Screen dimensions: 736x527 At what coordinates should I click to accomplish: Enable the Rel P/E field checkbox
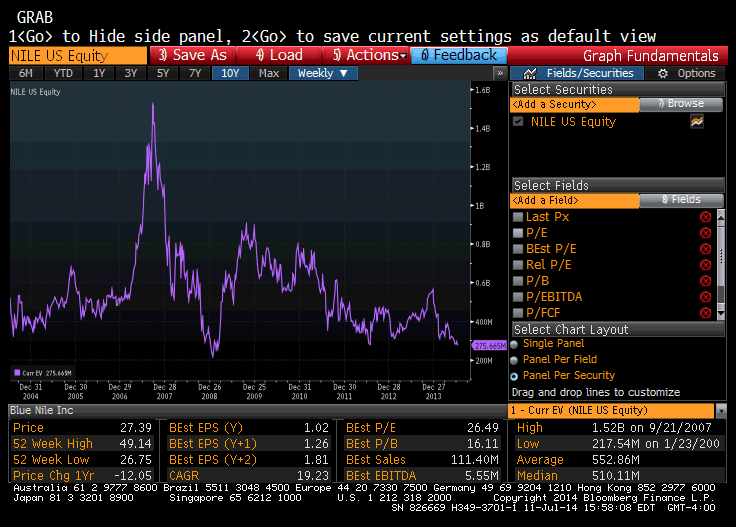518,265
